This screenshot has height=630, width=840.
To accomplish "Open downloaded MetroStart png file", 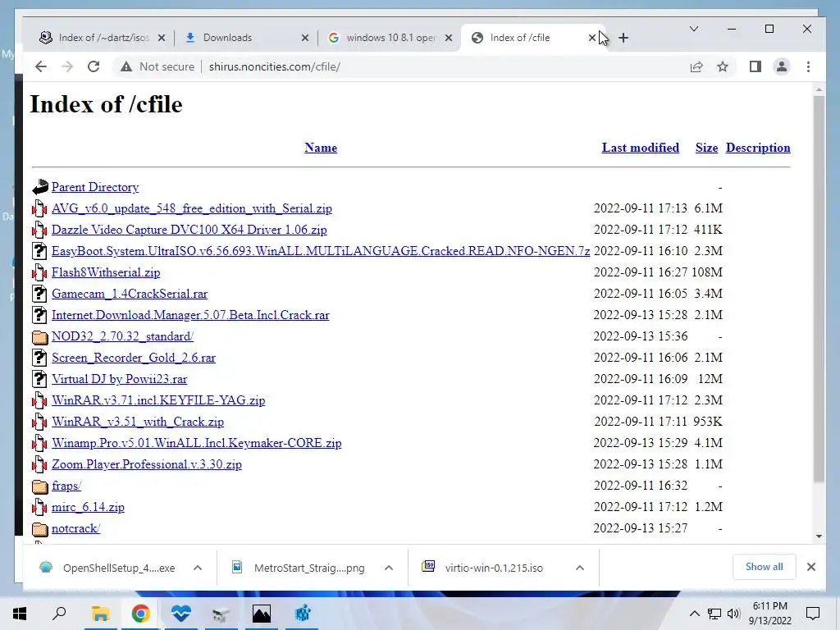I will (299, 568).
